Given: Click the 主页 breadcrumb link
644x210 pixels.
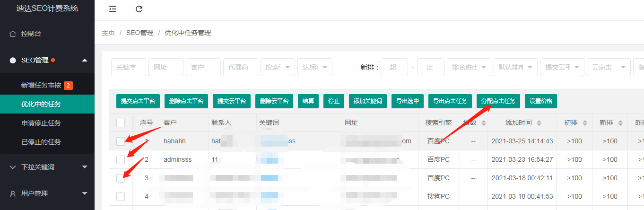Looking at the screenshot, I should tap(108, 33).
